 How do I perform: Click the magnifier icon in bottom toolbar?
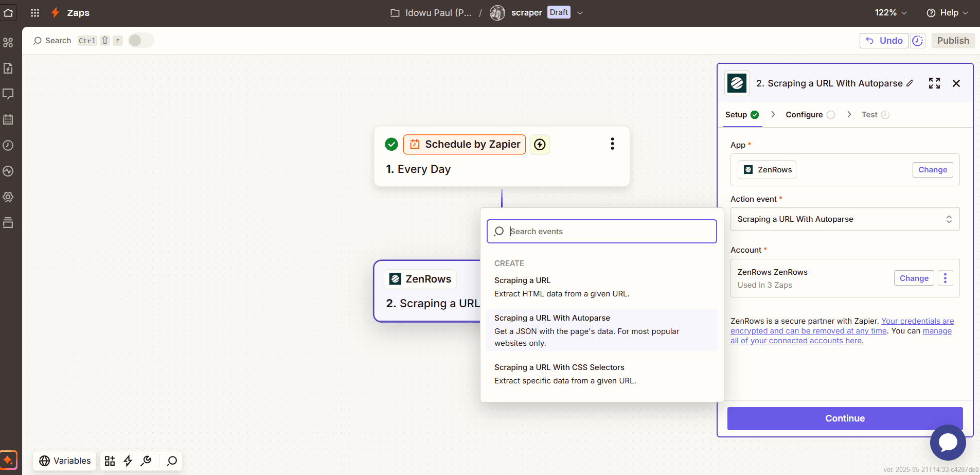point(172,461)
